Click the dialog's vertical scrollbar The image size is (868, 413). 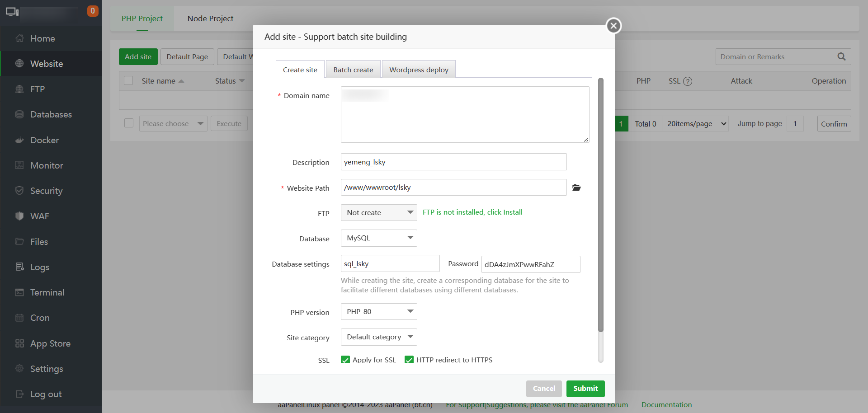[x=601, y=203]
